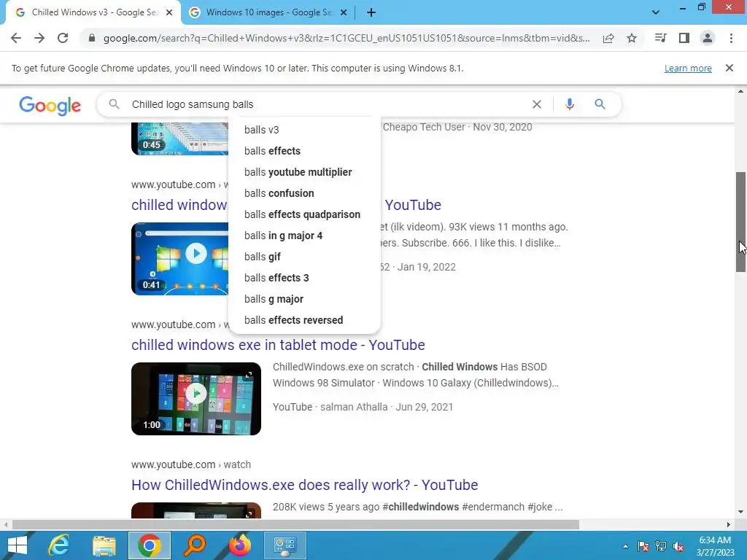Clear the search box text
Viewport: 747px width, 560px height.
536,104
